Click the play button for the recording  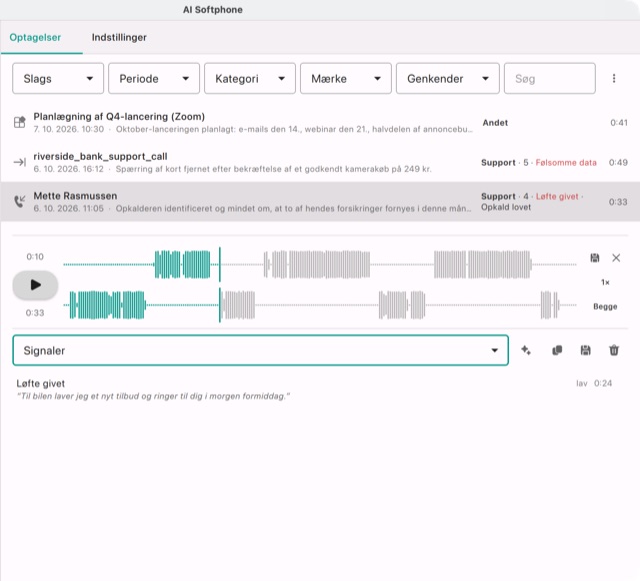tap(35, 285)
